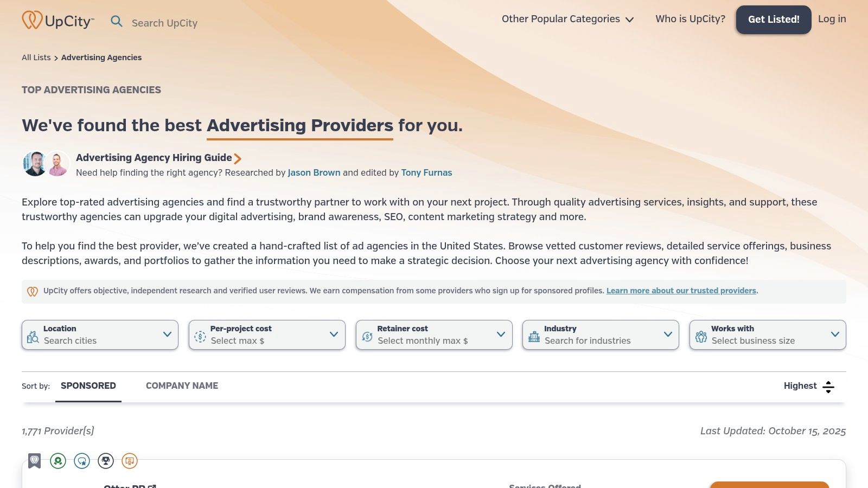The height and width of the screenshot is (488, 868).
Task: Expand Other Popular Categories menu
Action: tap(567, 19)
